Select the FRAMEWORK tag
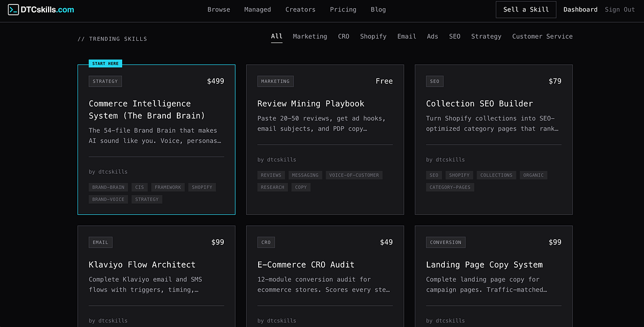Image resolution: width=644 pixels, height=327 pixels. tap(168, 187)
